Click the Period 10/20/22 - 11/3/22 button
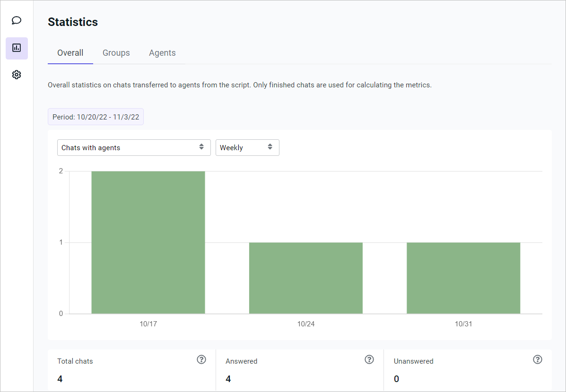The height and width of the screenshot is (392, 566). click(96, 117)
